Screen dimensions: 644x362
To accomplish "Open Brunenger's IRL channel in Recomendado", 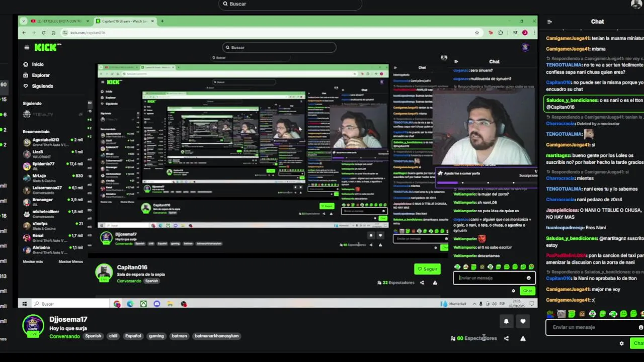I will click(x=53, y=202).
